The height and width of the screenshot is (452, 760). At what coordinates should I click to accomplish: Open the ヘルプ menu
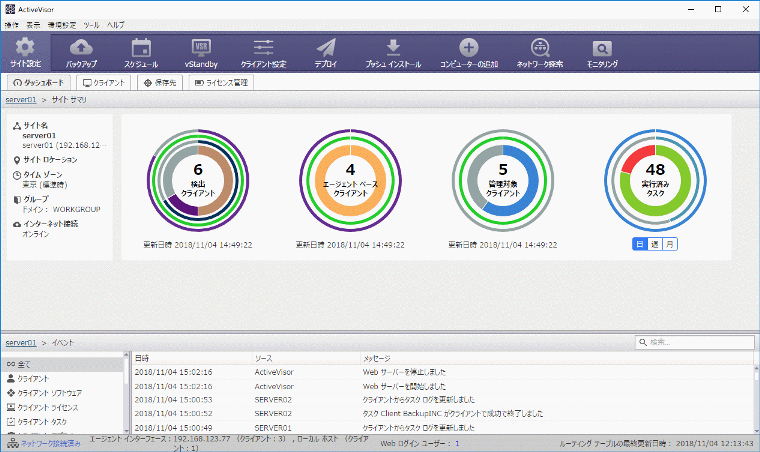(x=115, y=25)
